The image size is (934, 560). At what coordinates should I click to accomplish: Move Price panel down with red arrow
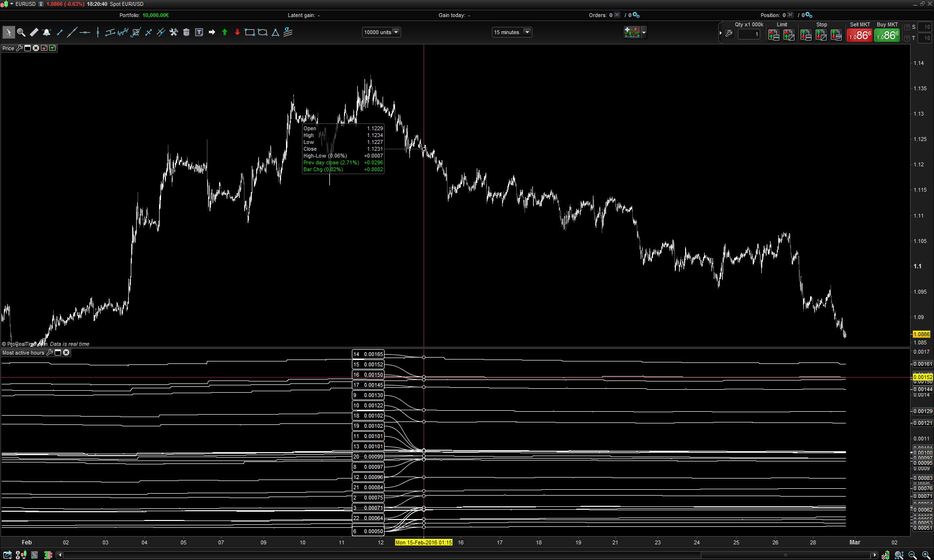pyautogui.click(x=44, y=48)
